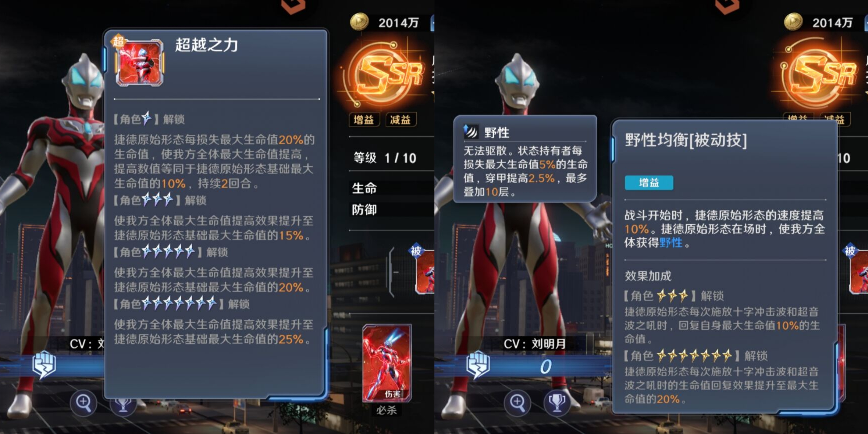Viewport: 868px width, 434px height.
Task: Click the gold coin icon beside 2014万 on left
Action: (x=359, y=22)
